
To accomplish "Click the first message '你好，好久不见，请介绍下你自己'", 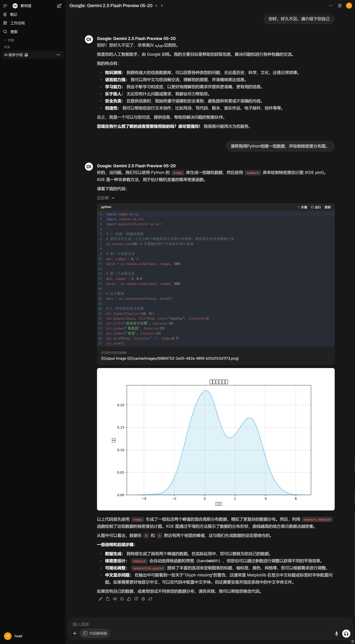I will click(x=299, y=19).
